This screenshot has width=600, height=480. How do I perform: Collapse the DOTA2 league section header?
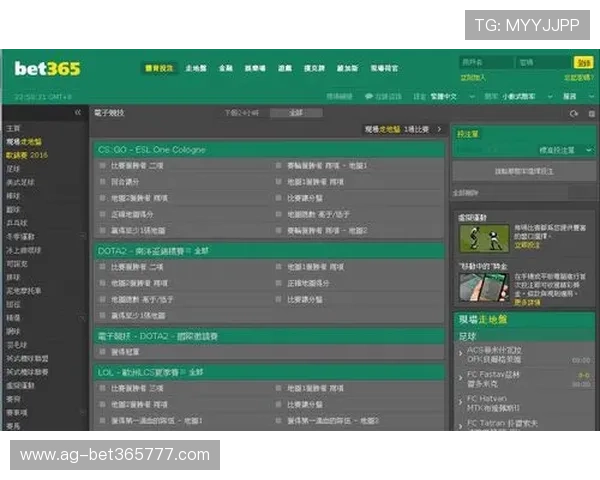point(269,251)
